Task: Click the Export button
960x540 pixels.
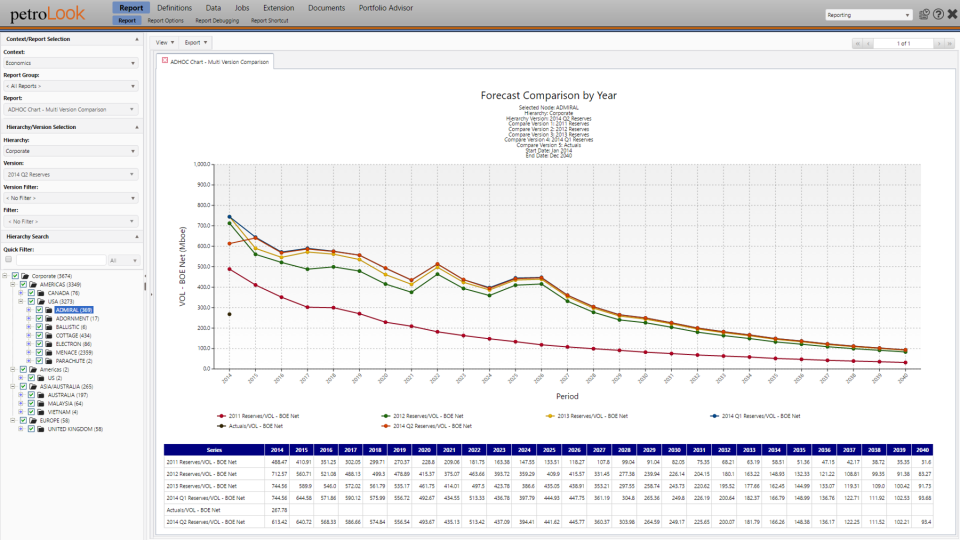Action: click(196, 43)
